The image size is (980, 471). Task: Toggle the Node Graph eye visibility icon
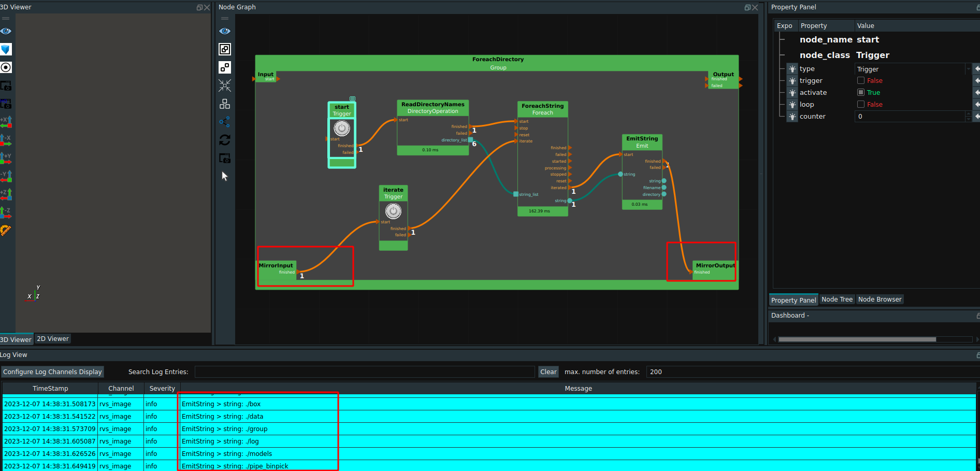pos(225,31)
